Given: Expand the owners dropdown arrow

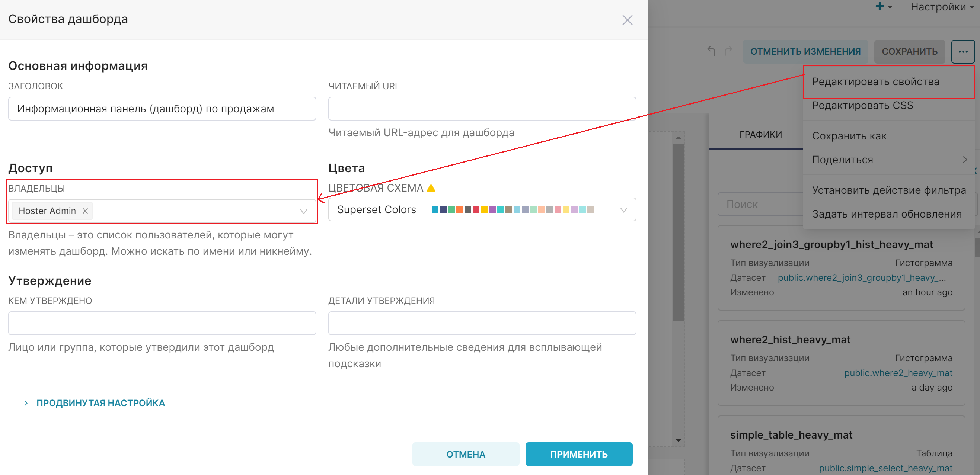Looking at the screenshot, I should point(303,211).
